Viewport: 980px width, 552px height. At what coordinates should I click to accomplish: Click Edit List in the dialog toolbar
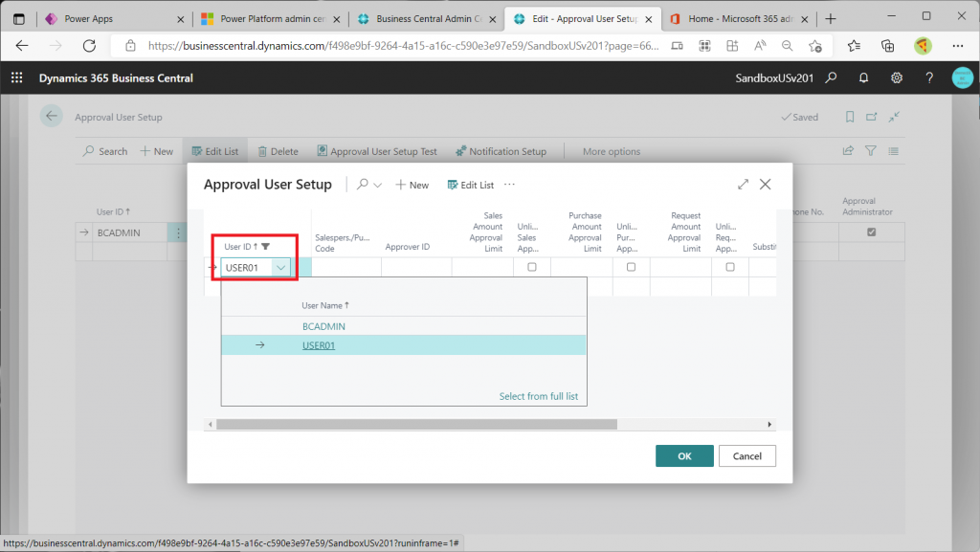pyautogui.click(x=471, y=185)
